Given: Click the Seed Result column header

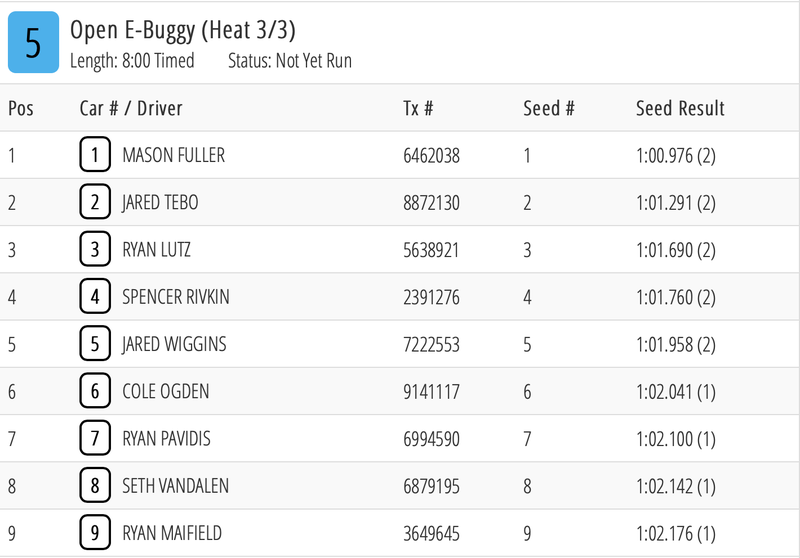Looking at the screenshot, I should [680, 108].
